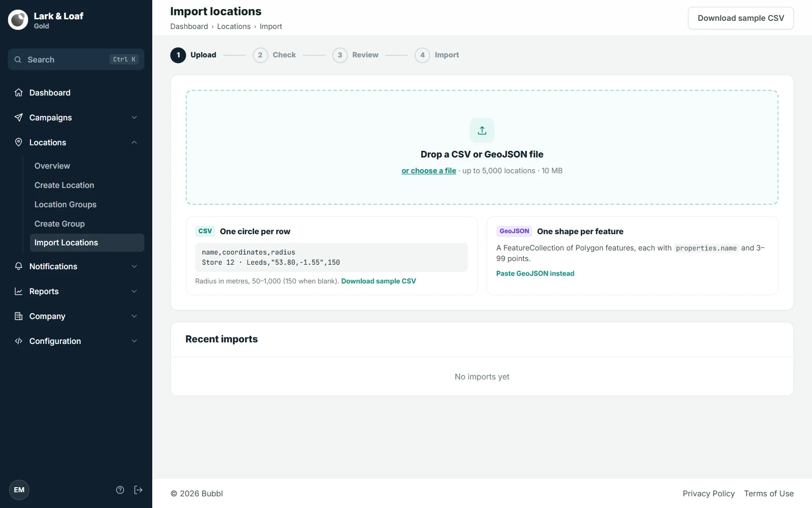Click the Dashboard home icon
Screen dimensions: 812x508
coord(19,92)
